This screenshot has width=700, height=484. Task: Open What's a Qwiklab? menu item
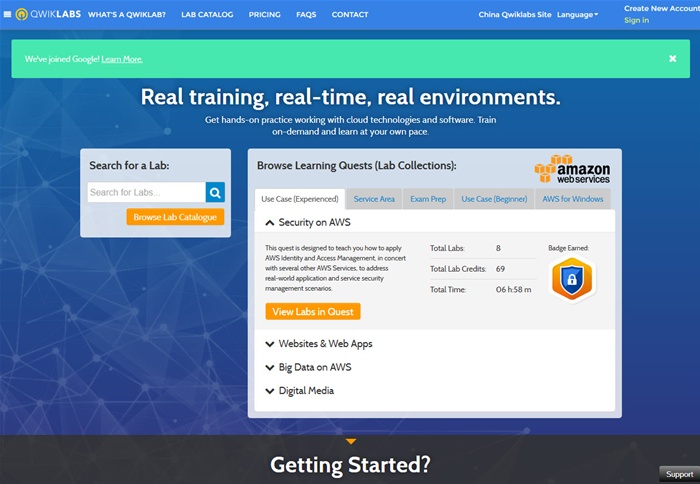coord(127,14)
